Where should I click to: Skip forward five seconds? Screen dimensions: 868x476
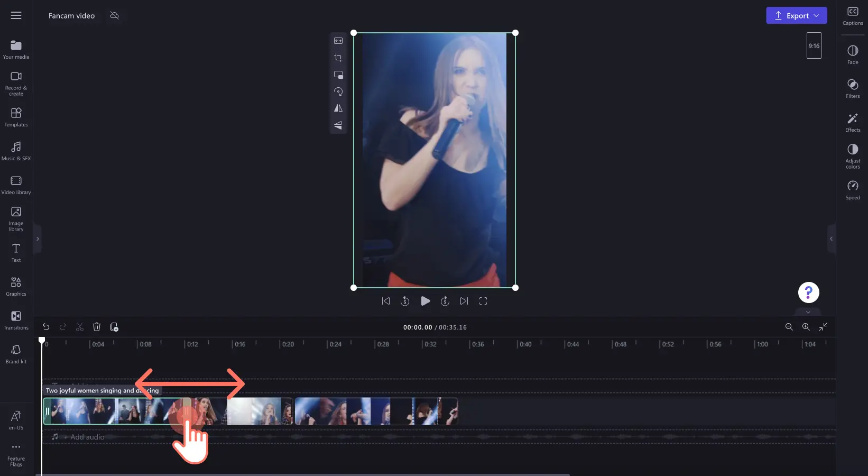tap(445, 301)
